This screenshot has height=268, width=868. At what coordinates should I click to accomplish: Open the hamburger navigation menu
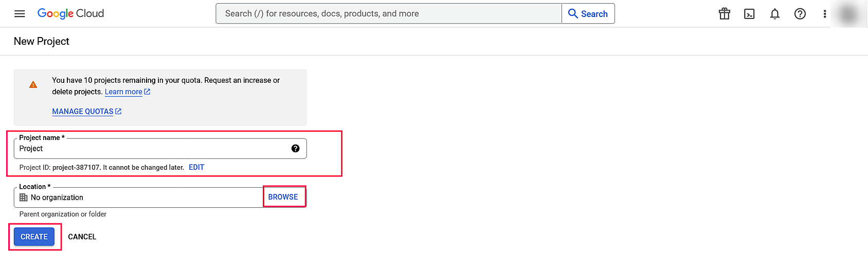[20, 14]
